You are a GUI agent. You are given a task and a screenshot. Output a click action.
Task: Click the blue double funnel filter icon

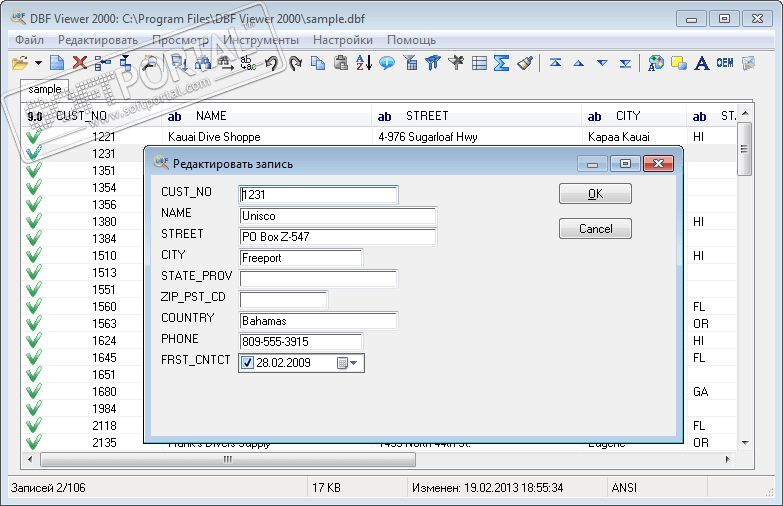click(433, 63)
